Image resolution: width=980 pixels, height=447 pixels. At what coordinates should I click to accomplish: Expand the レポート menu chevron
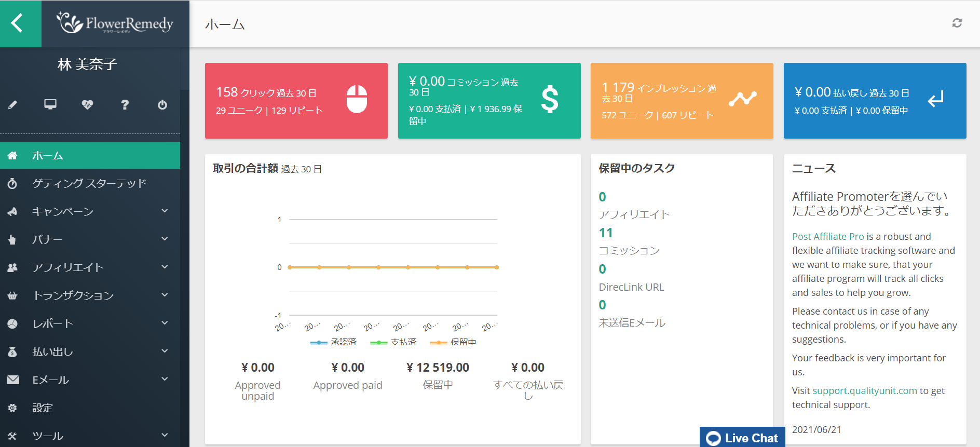[165, 323]
